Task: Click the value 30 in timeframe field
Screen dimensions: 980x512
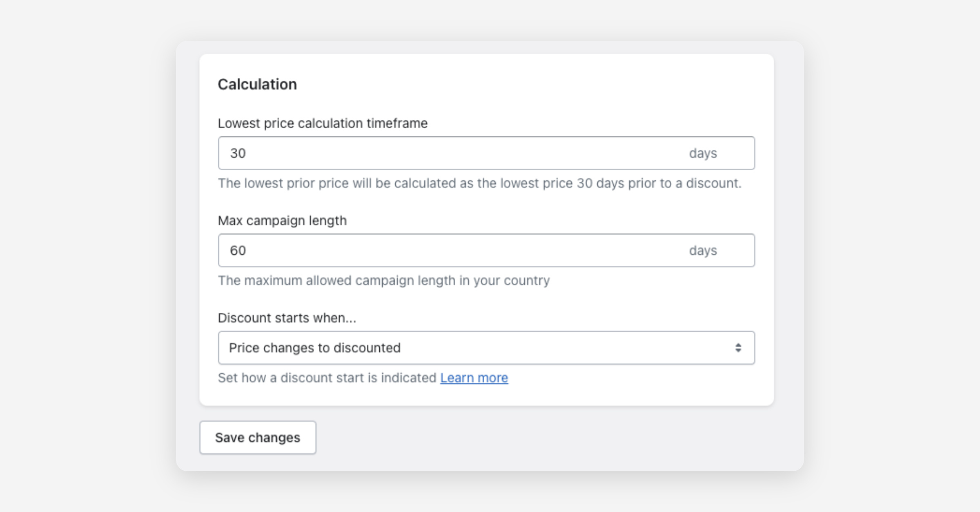Action: [x=238, y=154]
